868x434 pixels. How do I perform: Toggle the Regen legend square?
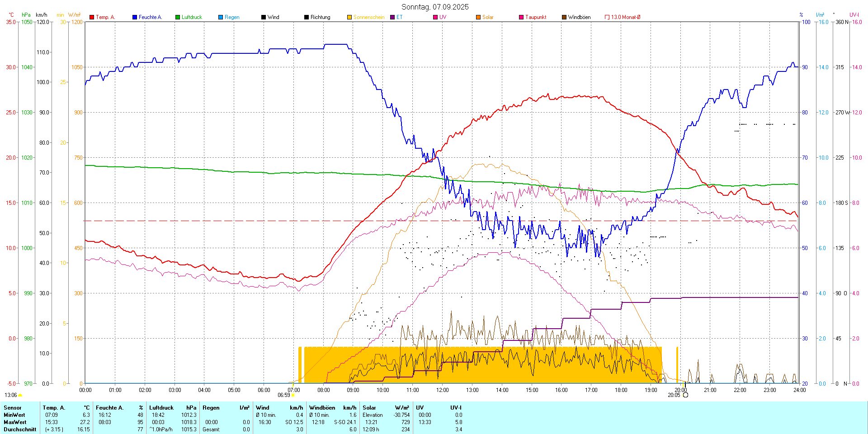[221, 17]
